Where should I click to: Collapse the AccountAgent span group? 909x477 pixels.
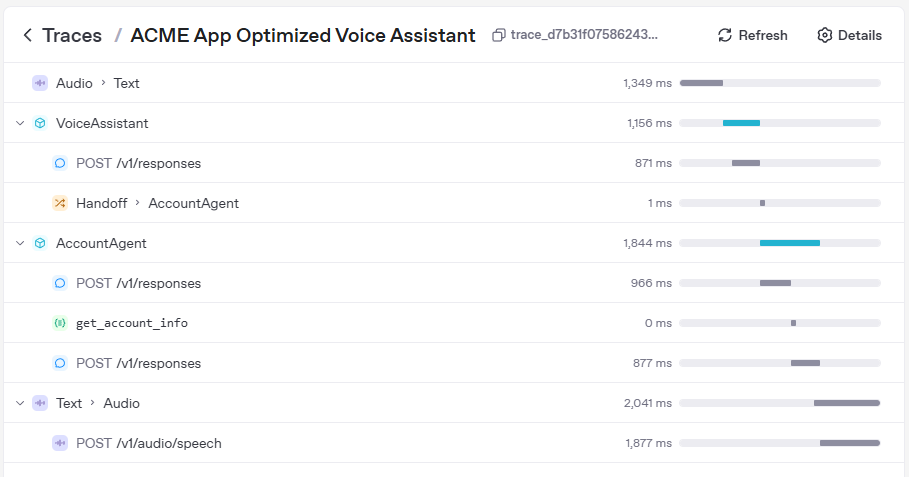tap(20, 243)
